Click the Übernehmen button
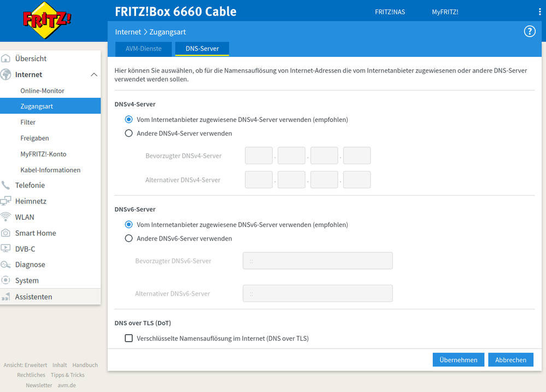 pos(458,360)
